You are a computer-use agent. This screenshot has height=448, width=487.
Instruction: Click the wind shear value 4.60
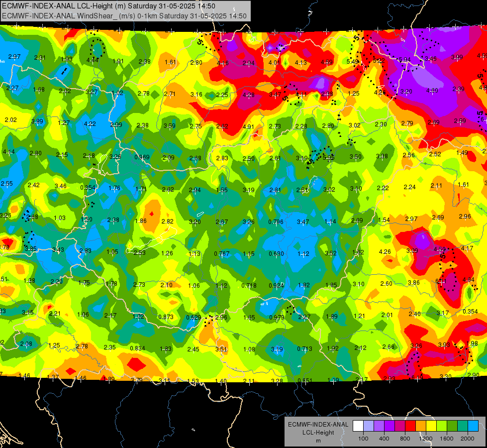[432, 91]
